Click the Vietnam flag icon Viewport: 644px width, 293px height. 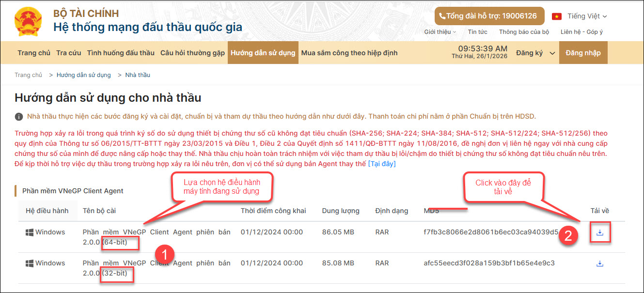pos(557,16)
